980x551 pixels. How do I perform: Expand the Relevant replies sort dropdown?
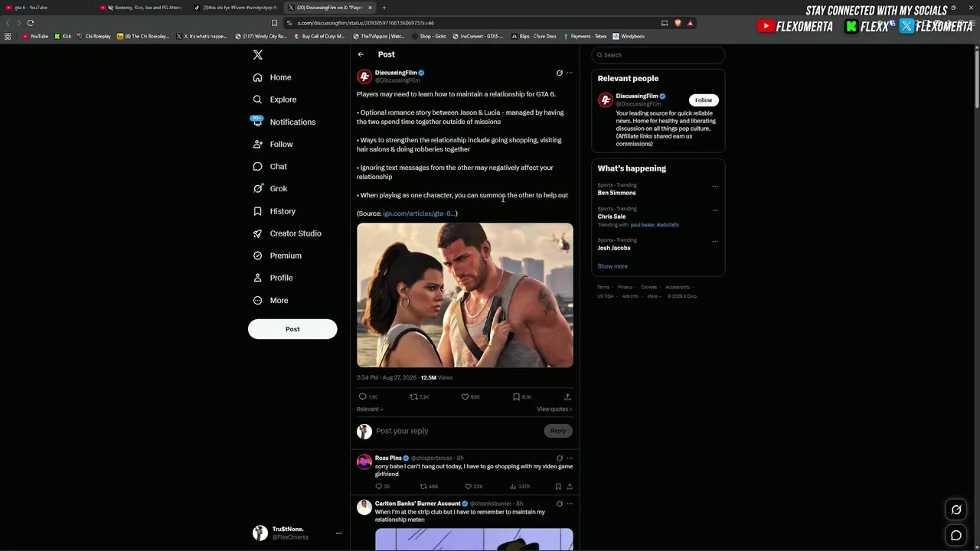(x=371, y=409)
